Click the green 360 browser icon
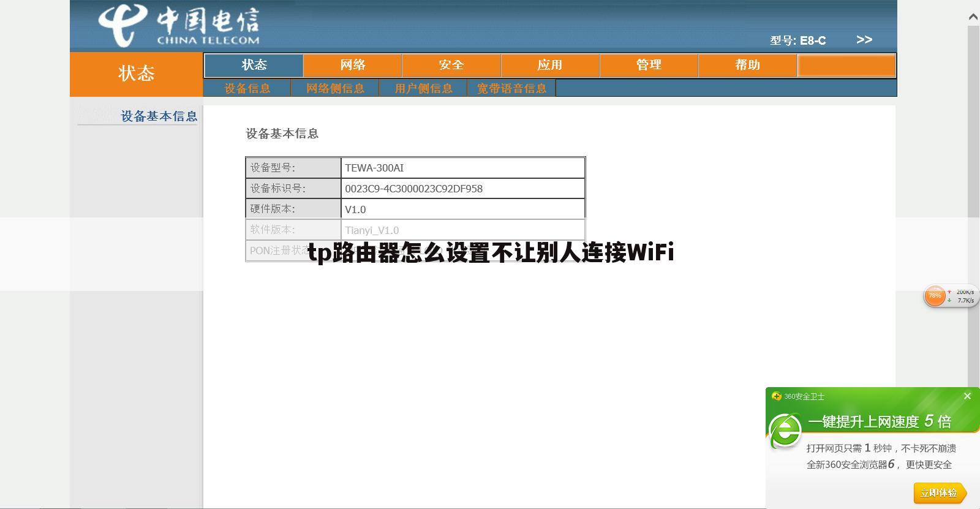The image size is (980, 509). click(785, 431)
